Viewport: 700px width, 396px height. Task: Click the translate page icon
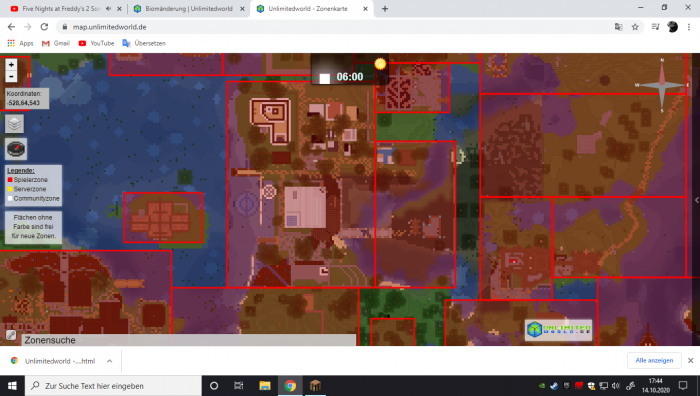(618, 27)
